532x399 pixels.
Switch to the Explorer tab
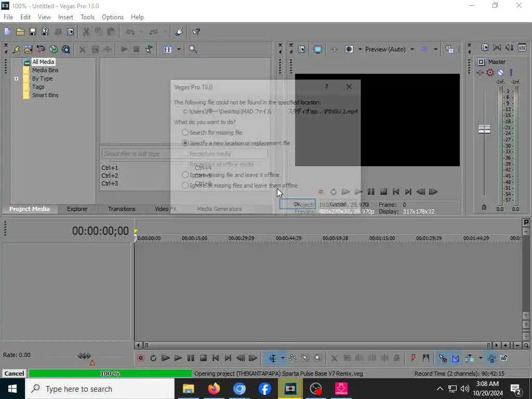point(77,209)
